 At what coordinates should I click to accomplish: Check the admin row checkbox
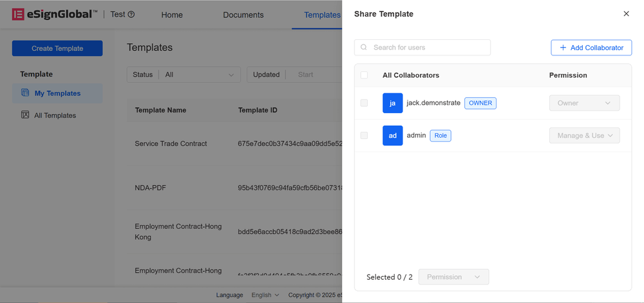click(x=365, y=135)
